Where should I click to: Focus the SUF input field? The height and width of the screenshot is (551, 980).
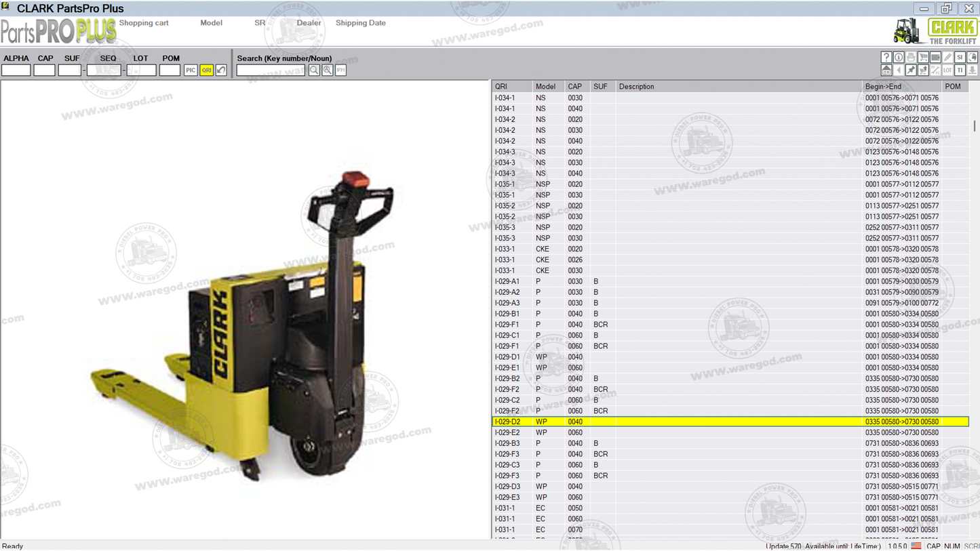pos(69,70)
